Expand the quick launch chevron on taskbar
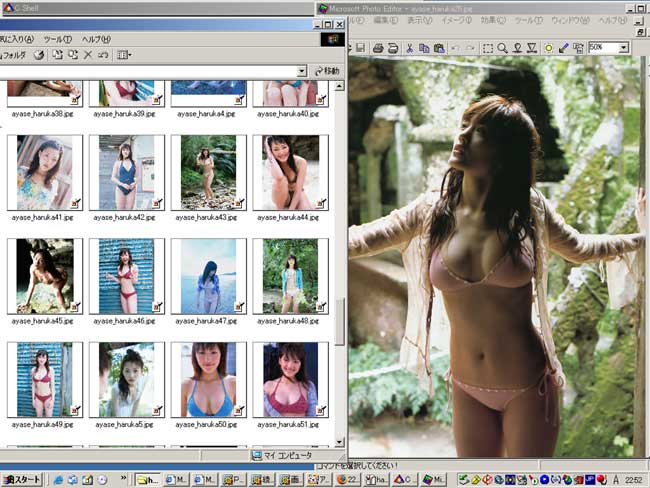Screen dimensions: 650x488 pos(123,478)
